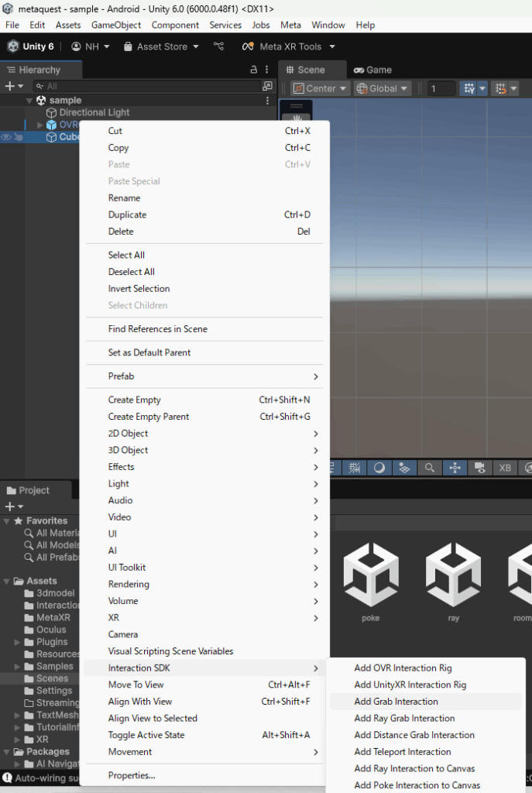Switch to the Game tab
The image size is (532, 793).
pyautogui.click(x=372, y=70)
